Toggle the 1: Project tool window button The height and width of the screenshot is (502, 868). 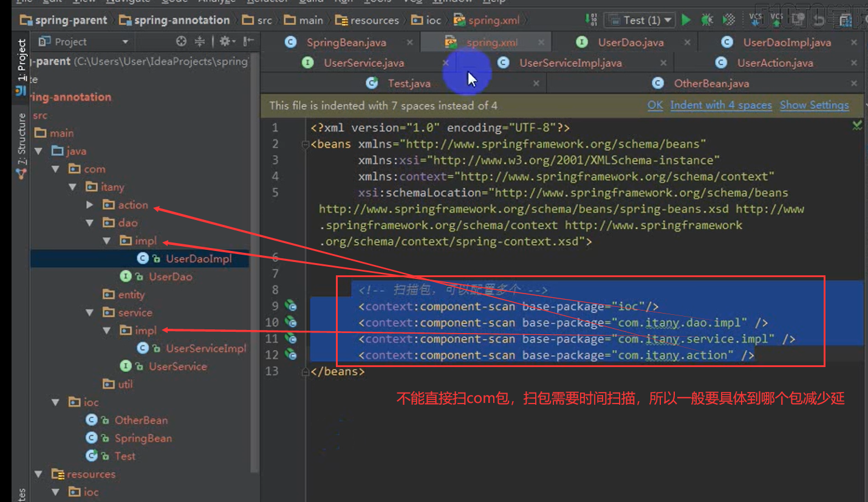(21, 67)
